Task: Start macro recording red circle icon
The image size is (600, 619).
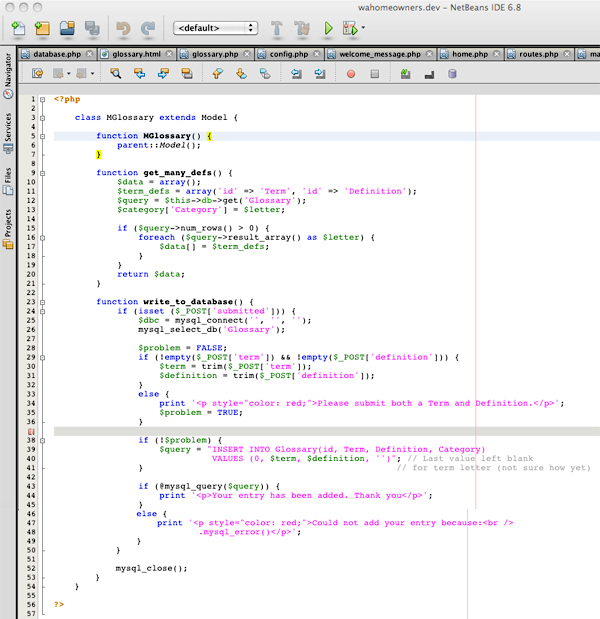Action: 351,74
